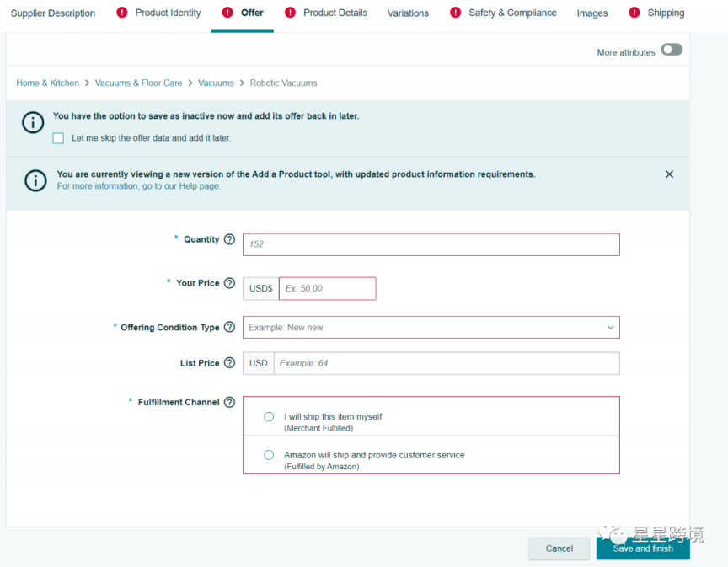Click the USD$ currency label
This screenshot has width=728, height=567.
point(260,288)
